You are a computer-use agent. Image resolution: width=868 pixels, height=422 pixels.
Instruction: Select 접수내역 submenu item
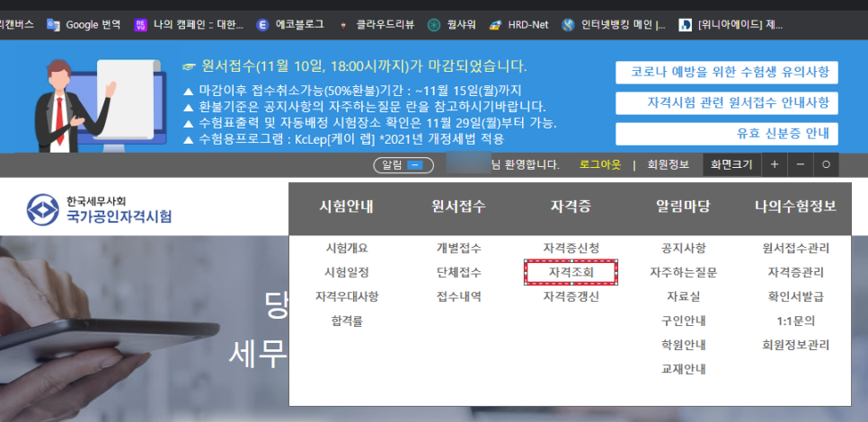click(x=459, y=296)
